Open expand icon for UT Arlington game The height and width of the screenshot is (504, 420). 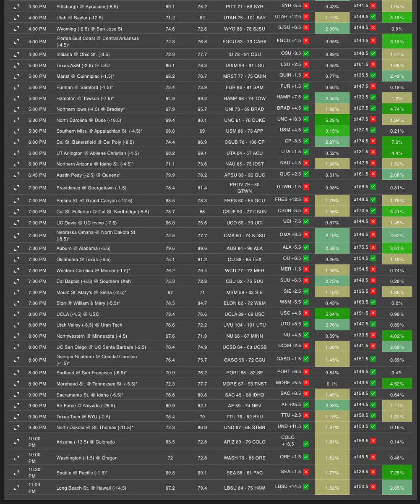(16, 153)
